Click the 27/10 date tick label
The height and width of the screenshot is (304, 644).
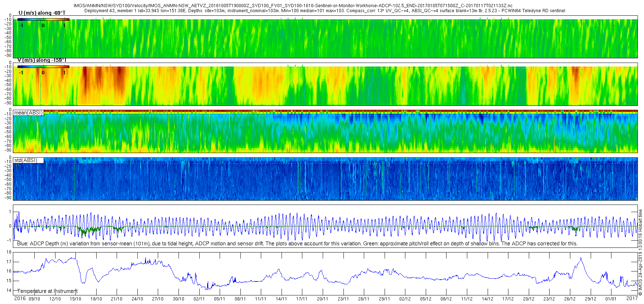[158, 299]
